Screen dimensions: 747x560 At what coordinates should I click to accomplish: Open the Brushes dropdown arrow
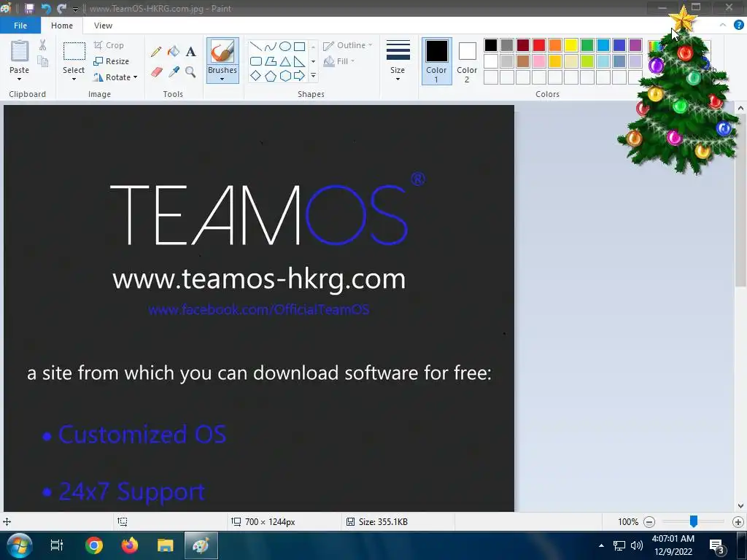(222, 79)
